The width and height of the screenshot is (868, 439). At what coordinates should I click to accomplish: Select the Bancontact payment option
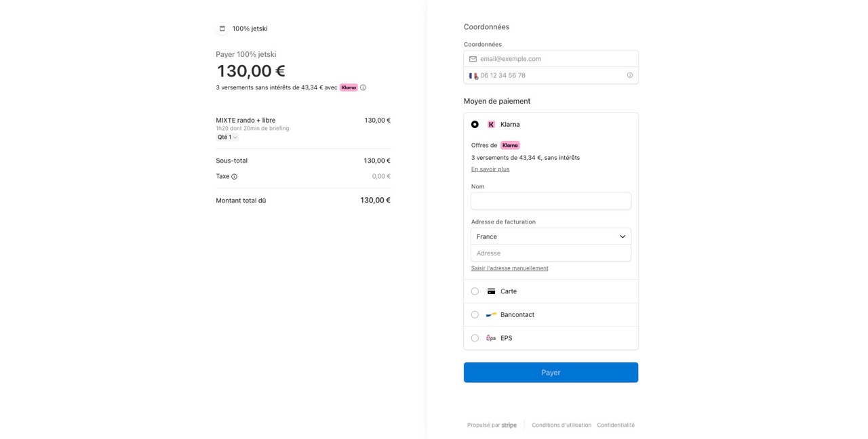[x=475, y=315]
